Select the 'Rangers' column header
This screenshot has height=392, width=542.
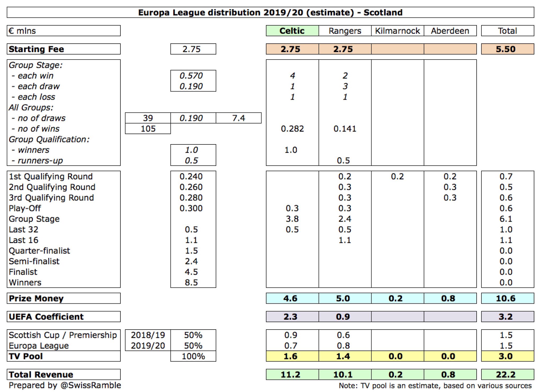[345, 31]
